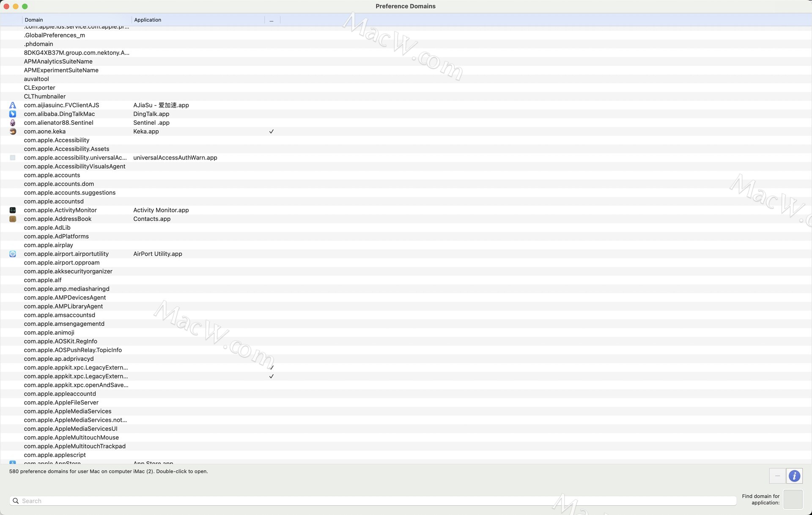Select com.apple.AddressBook domain

(x=58, y=219)
